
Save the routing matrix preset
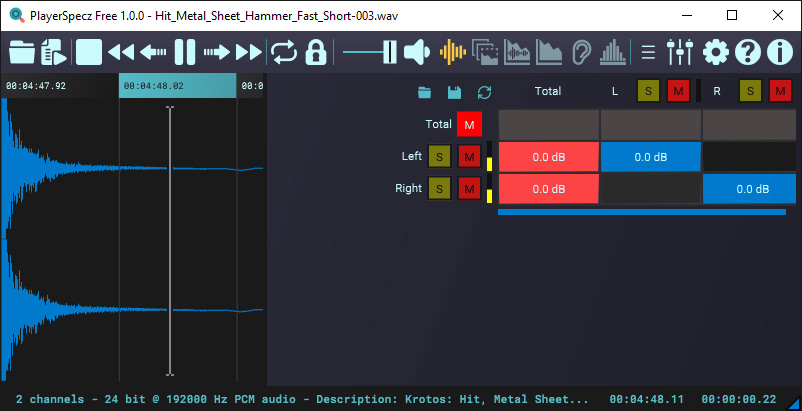tap(454, 92)
